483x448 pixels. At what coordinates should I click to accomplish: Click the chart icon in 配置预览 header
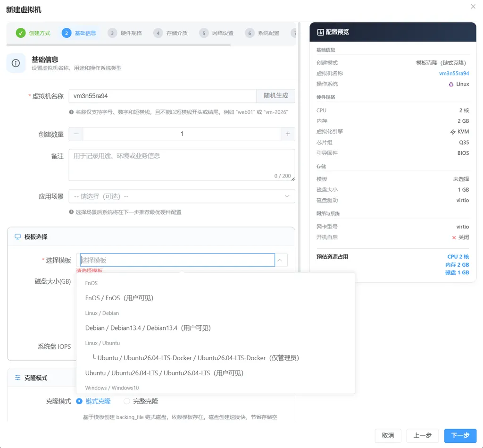320,32
